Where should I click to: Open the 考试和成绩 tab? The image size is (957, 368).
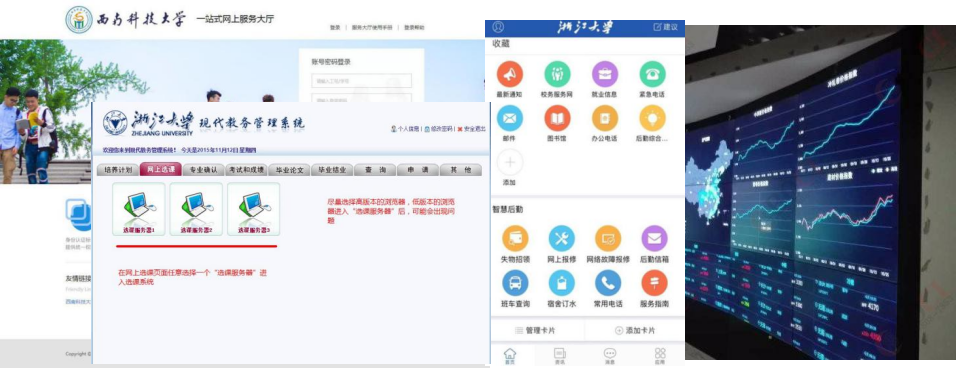pos(247,170)
